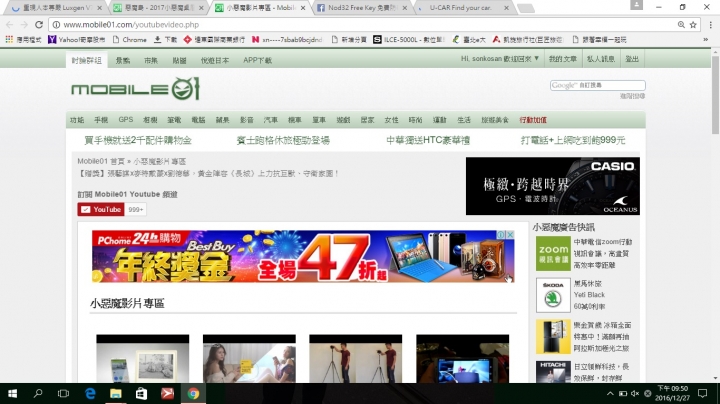Close the active Mobile01 video tab
720x404 pixels.
[x=303, y=8]
